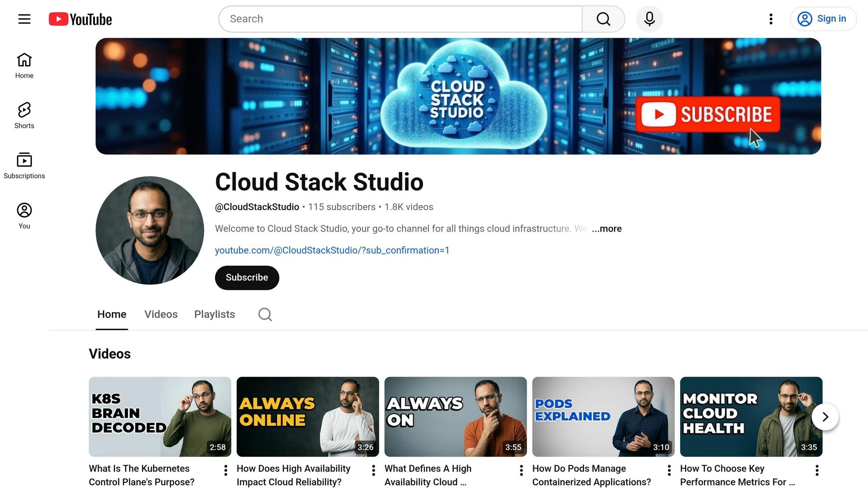Click the YouTube logo
This screenshot has height=488, width=868.
[x=80, y=19]
